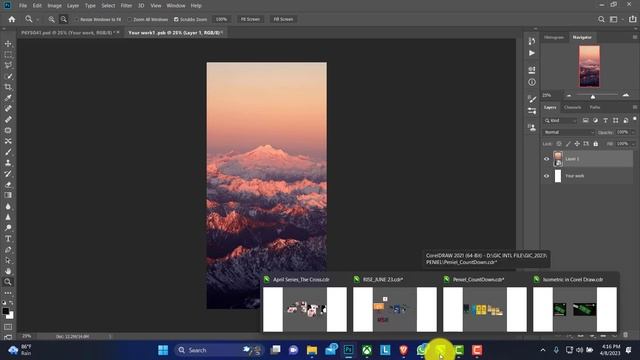Open workspace switcher dropdown

click(616, 19)
